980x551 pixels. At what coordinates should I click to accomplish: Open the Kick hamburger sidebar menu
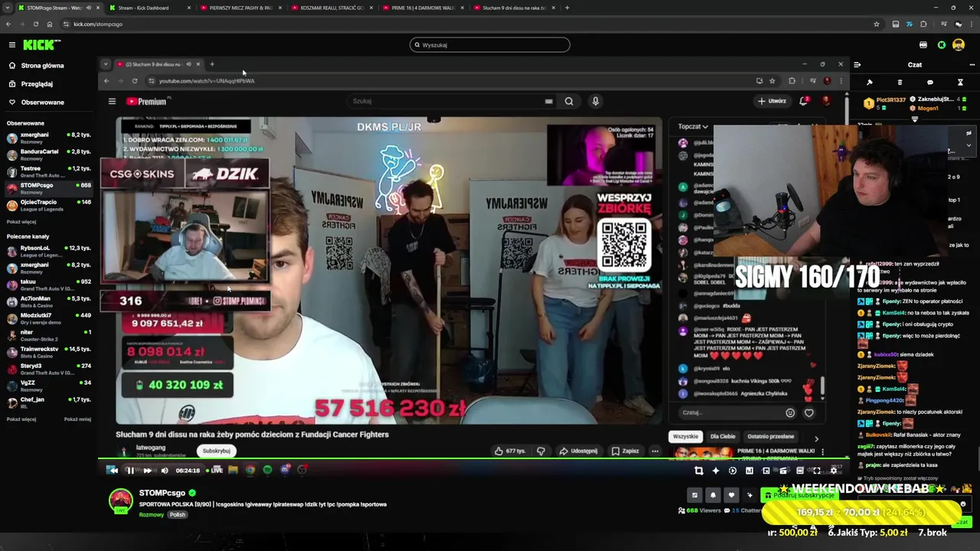(11, 45)
